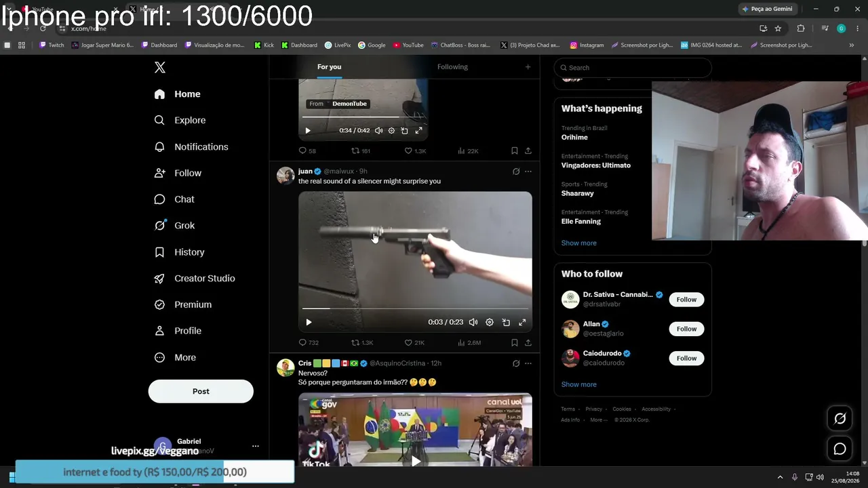Open the floating chat messages button
This screenshot has height=488, width=868.
840,449
